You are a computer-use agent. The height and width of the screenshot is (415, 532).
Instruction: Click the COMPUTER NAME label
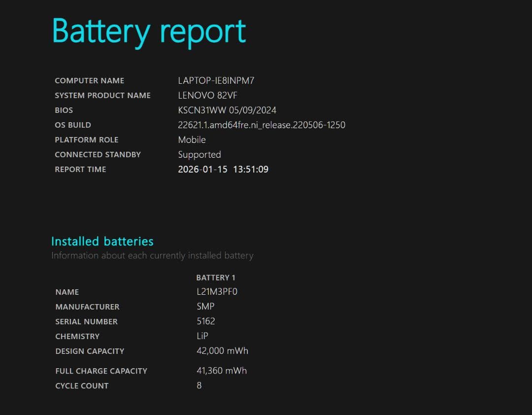89,80
